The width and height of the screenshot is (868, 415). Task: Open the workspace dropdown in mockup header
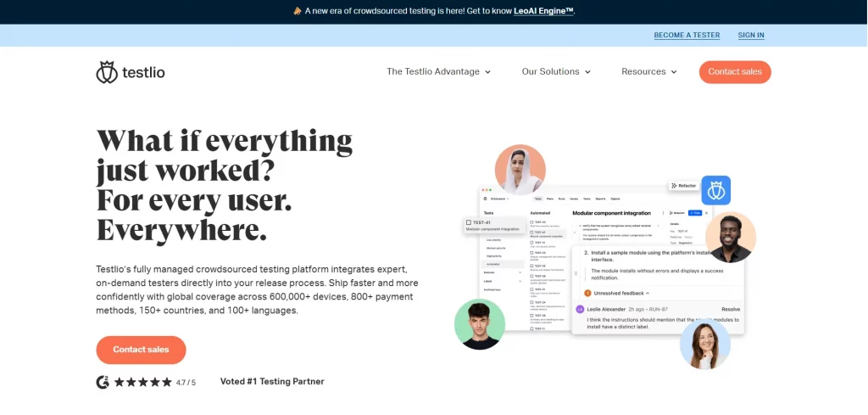coord(509,199)
